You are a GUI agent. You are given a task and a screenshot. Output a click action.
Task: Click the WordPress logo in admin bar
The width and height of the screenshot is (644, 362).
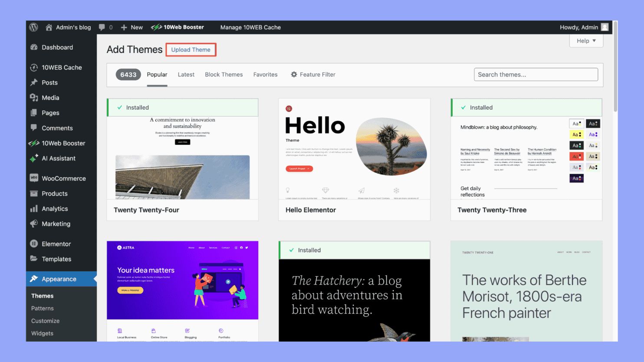pos(33,27)
